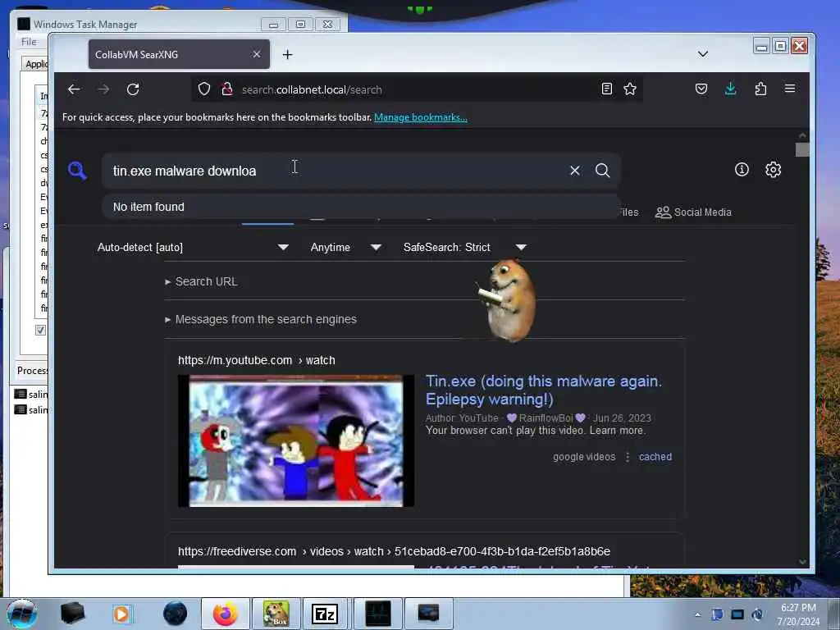This screenshot has height=630, width=840.
Task: Toggle reader view icon in address bar
Action: pyautogui.click(x=606, y=89)
